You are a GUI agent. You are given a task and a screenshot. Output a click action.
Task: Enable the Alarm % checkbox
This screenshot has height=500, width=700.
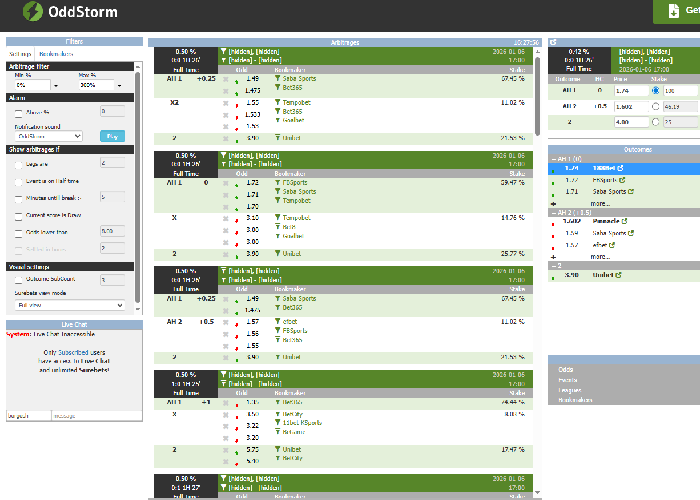(x=18, y=113)
